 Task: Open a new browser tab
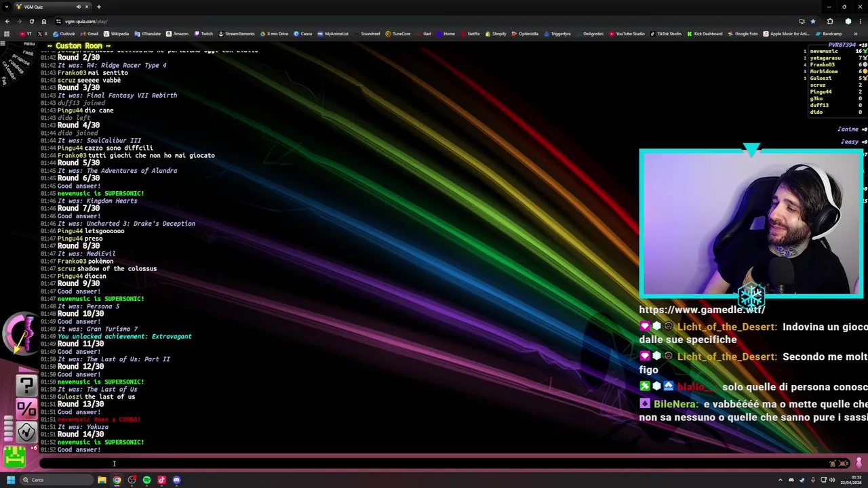(x=98, y=7)
